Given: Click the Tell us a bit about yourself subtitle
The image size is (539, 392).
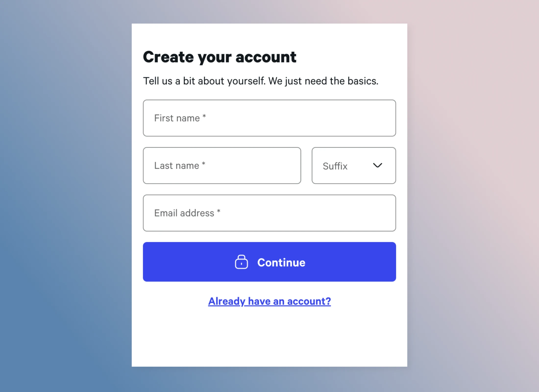Looking at the screenshot, I should (x=261, y=81).
